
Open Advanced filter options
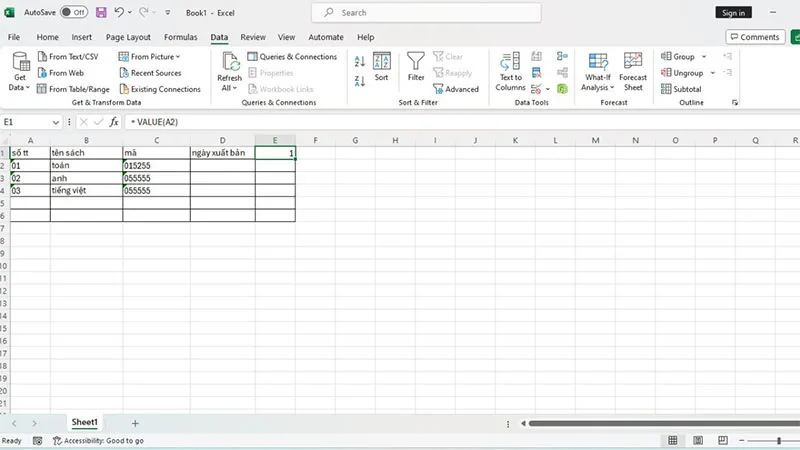point(456,89)
